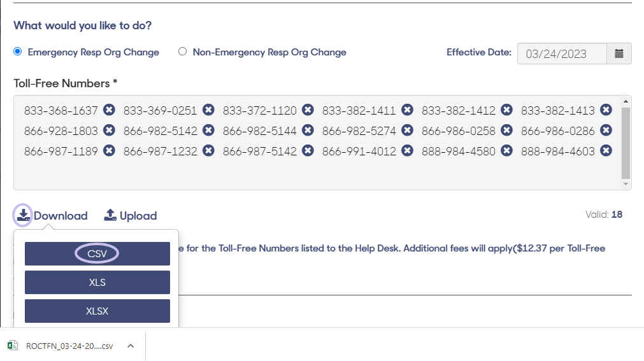Open the downloaded ROCTFN csv file

click(62, 346)
